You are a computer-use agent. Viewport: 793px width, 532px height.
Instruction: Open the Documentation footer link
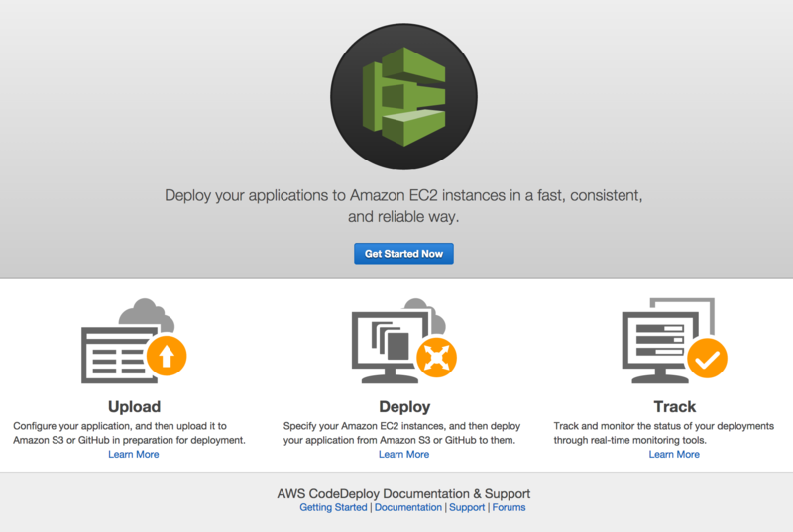click(408, 507)
